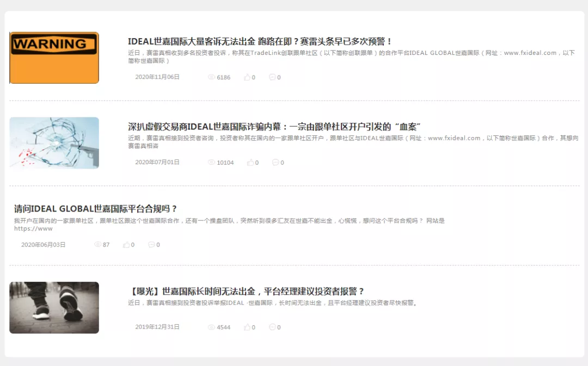This screenshot has width=588, height=366.
Task: Like the article dated 2020年07月01日
Action: point(250,162)
